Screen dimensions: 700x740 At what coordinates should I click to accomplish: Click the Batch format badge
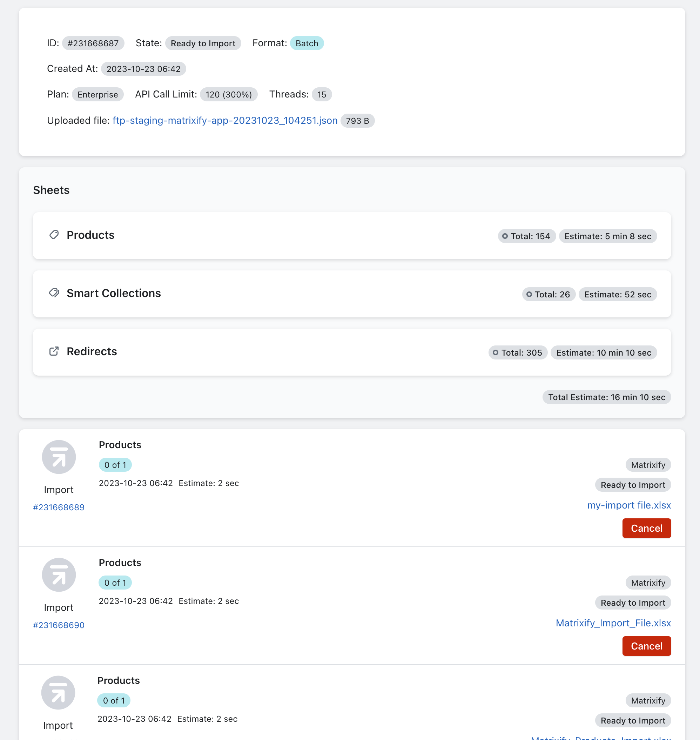(x=307, y=43)
